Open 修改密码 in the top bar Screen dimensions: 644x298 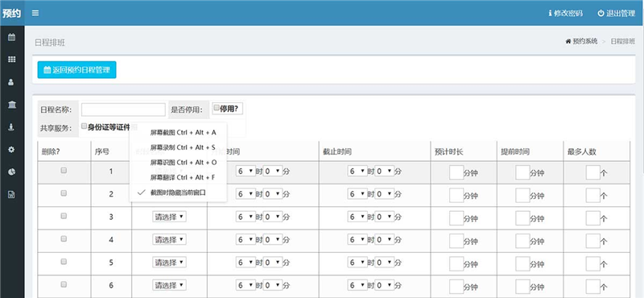pos(566,13)
